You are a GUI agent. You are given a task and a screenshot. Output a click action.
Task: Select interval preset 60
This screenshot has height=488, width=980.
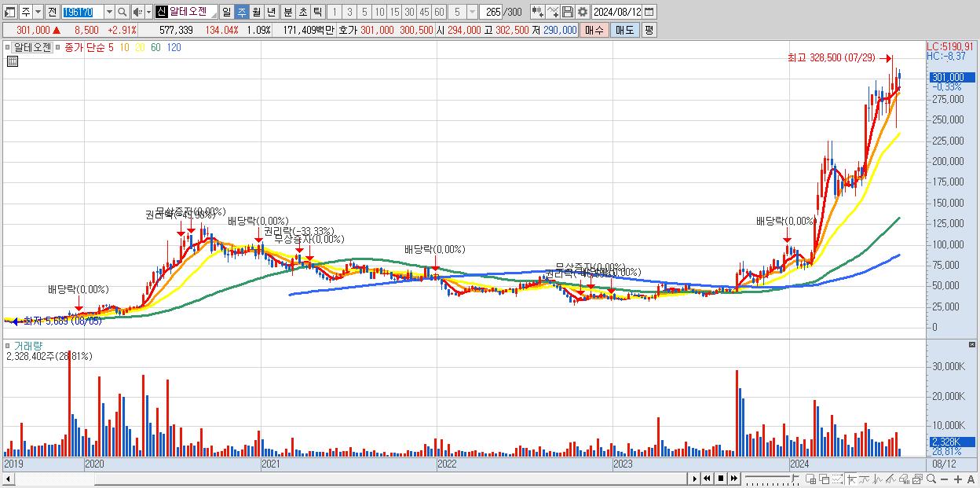tap(439, 12)
